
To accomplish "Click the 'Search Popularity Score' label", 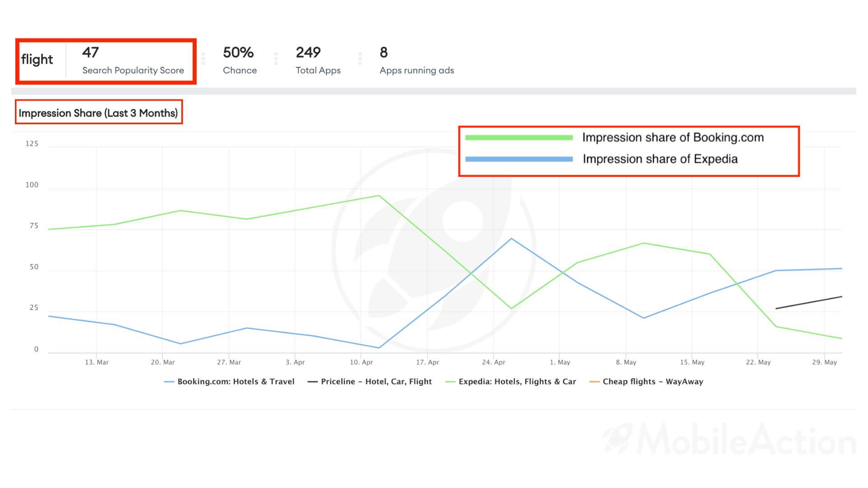I will (133, 70).
